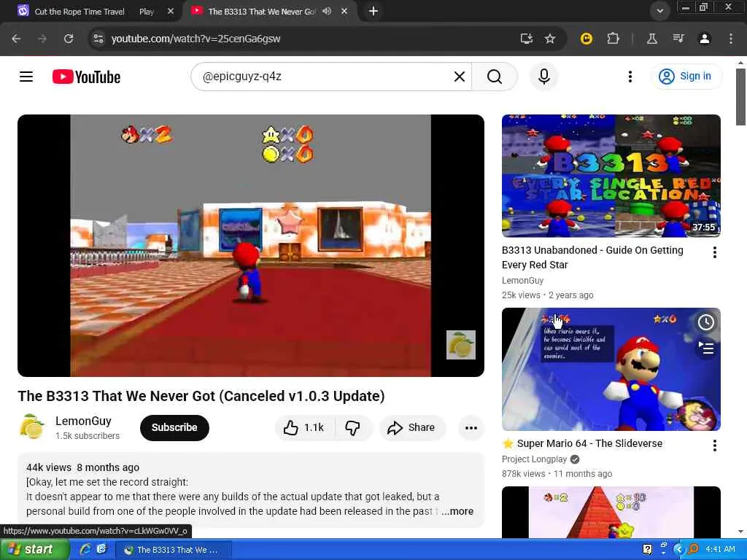The width and height of the screenshot is (747, 560).
Task: Open the LemonGuy channel avatar
Action: click(32, 427)
